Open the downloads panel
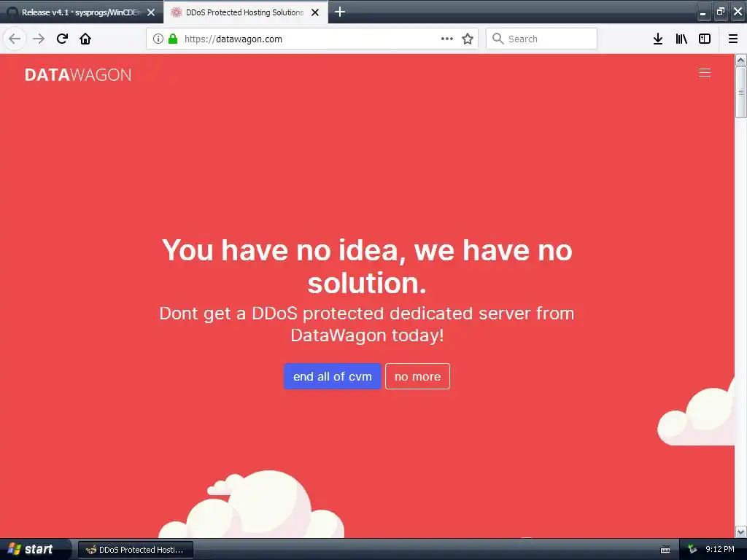The image size is (747, 560). pyautogui.click(x=658, y=39)
